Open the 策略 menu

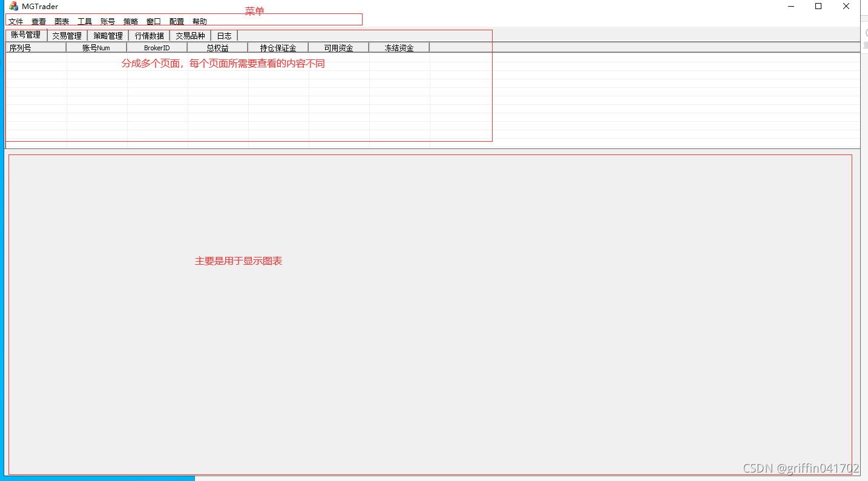131,21
